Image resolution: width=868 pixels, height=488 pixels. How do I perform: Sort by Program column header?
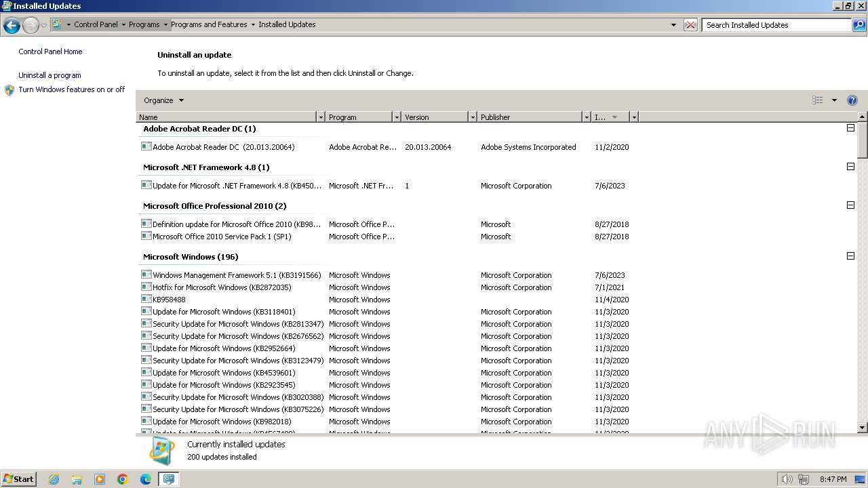(x=359, y=117)
